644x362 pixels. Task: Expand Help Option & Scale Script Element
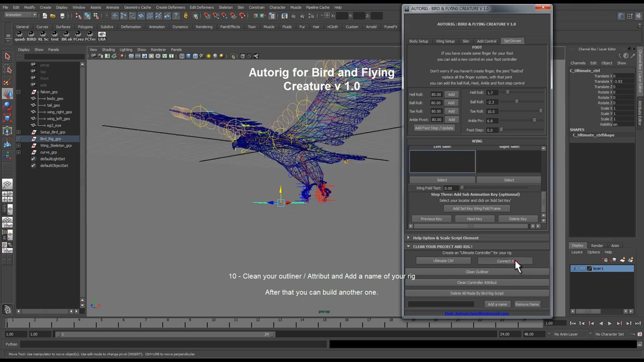(x=408, y=238)
